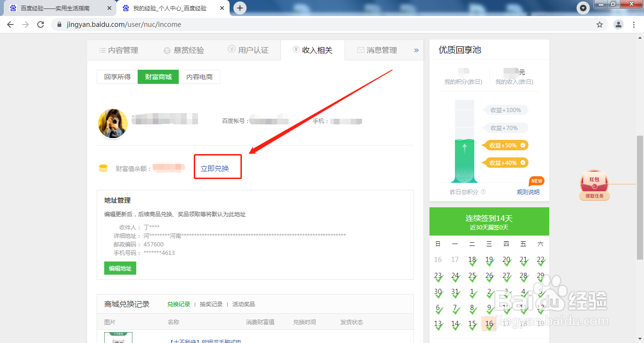Viewport: 644px width, 343px height.
Task: Open Chrome three-dot menu
Action: (x=634, y=24)
